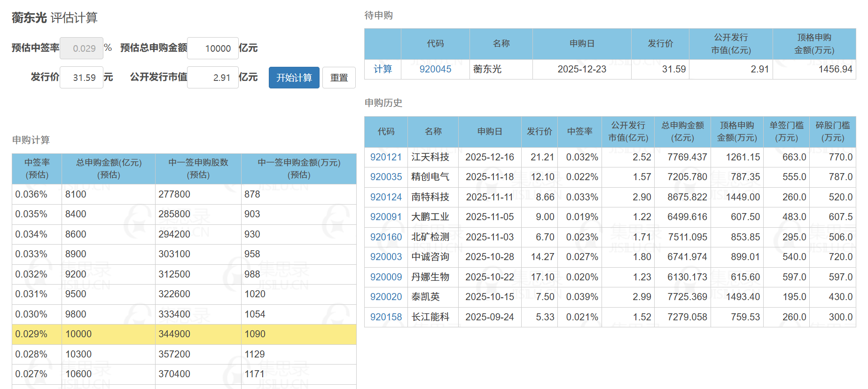Click the 中签率 column header in history table
Image resolution: width=868 pixels, height=389 pixels.
coord(579,132)
